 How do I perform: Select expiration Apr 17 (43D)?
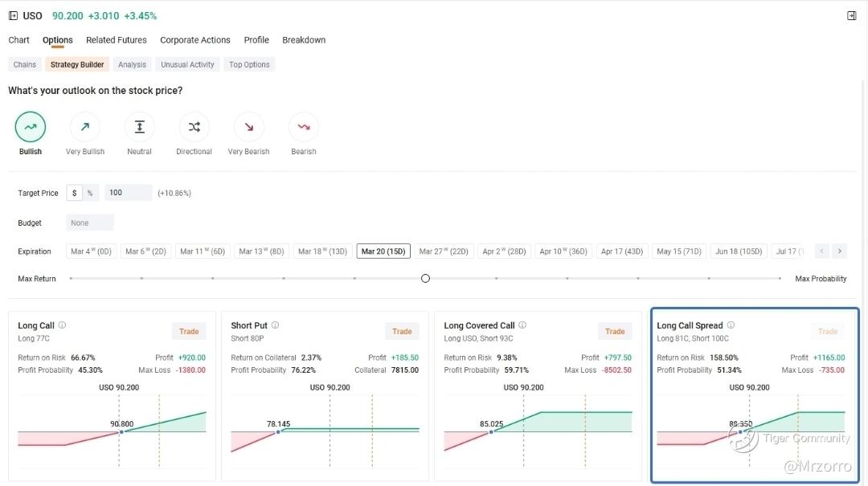(x=621, y=251)
